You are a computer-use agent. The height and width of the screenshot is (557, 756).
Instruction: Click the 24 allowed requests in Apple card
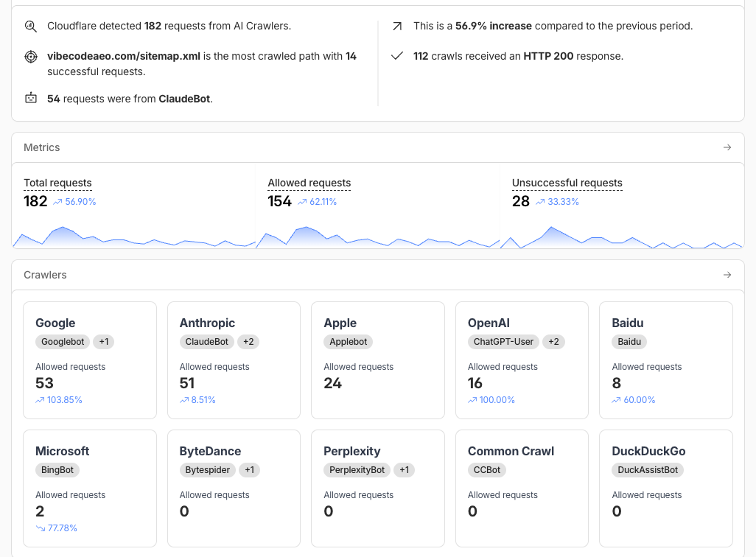pos(332,383)
